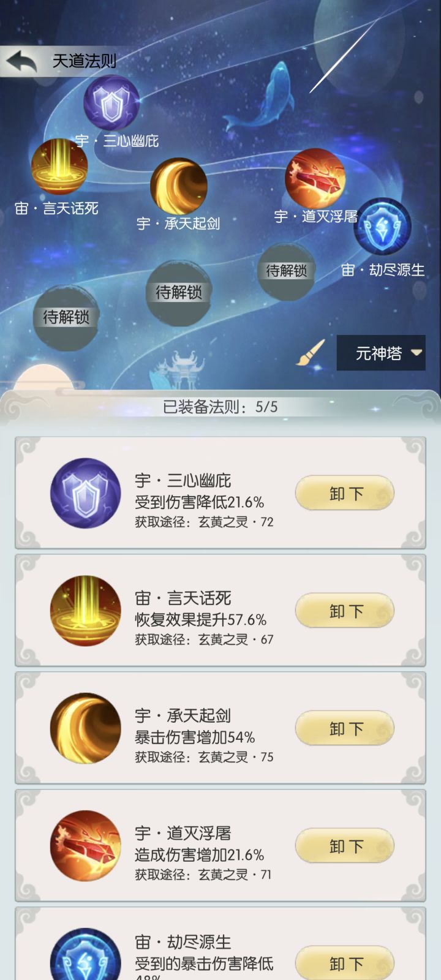Click the dropdown arrow next to 元神塔
The height and width of the screenshot is (980, 441).
point(417,353)
